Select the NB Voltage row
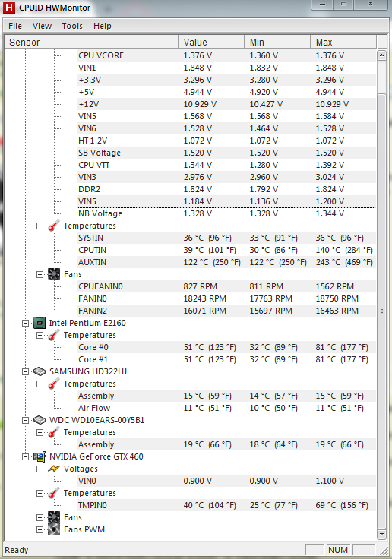The width and height of the screenshot is (392, 559). [x=226, y=213]
